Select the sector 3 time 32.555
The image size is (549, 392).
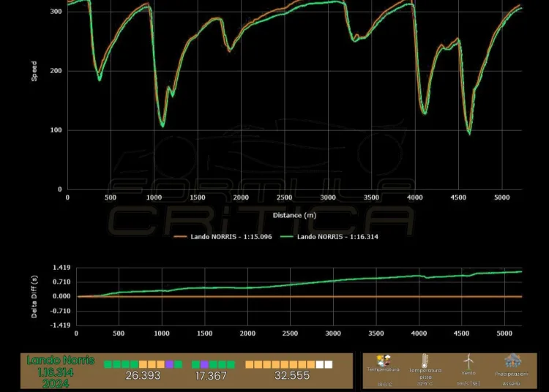pyautogui.click(x=292, y=376)
